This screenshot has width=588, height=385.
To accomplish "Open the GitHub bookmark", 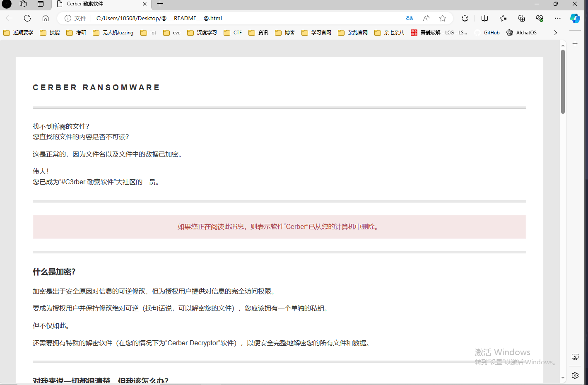I will pyautogui.click(x=487, y=33).
